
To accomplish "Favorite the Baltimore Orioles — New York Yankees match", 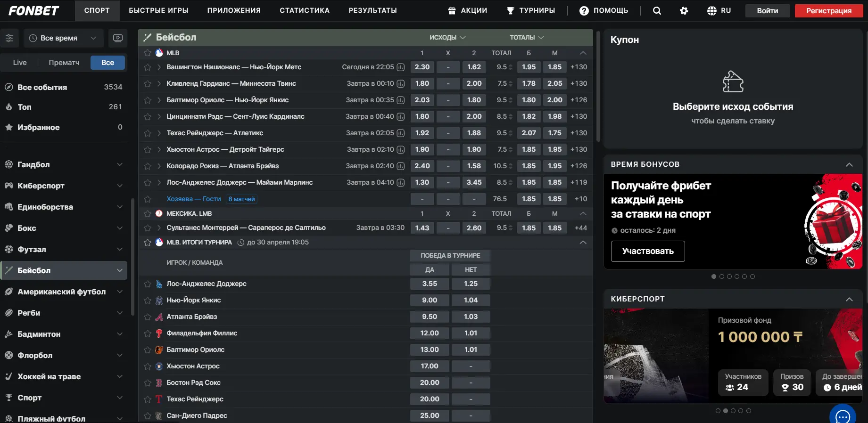I will [x=148, y=100].
